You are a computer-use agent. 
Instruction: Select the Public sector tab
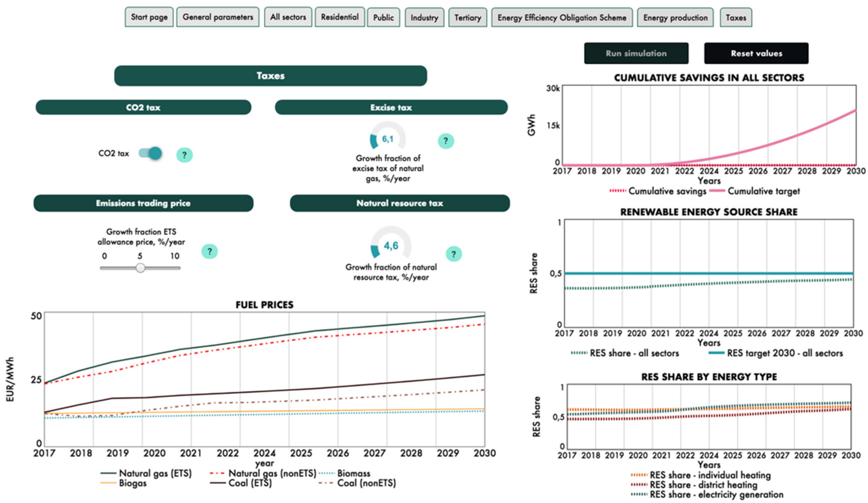pos(383,18)
